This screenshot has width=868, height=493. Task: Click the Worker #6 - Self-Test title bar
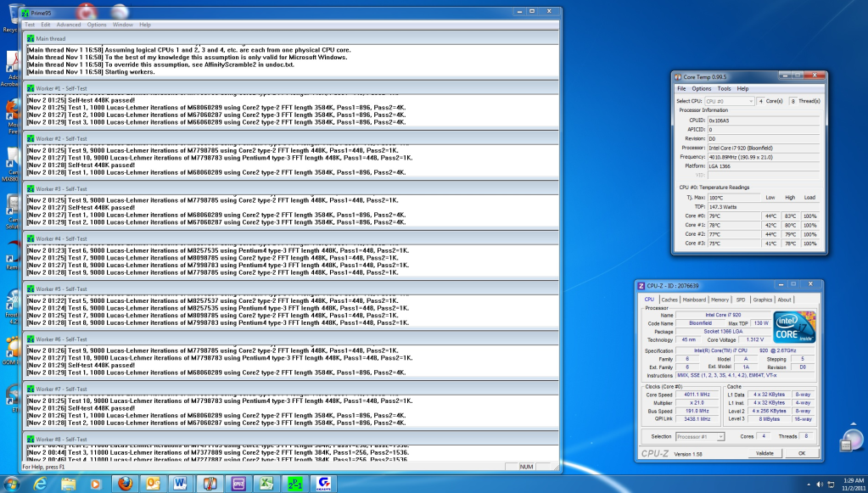pos(291,339)
